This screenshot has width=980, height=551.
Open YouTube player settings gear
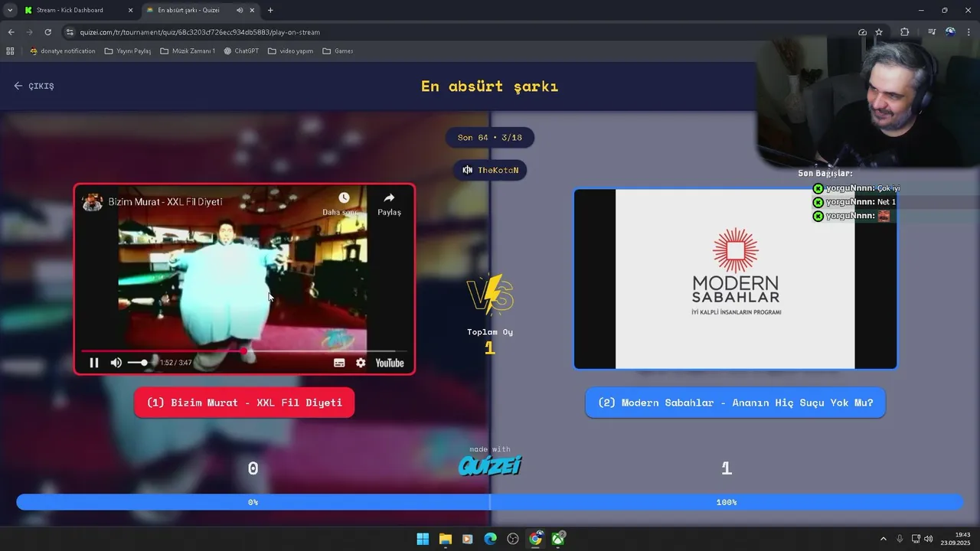point(361,363)
